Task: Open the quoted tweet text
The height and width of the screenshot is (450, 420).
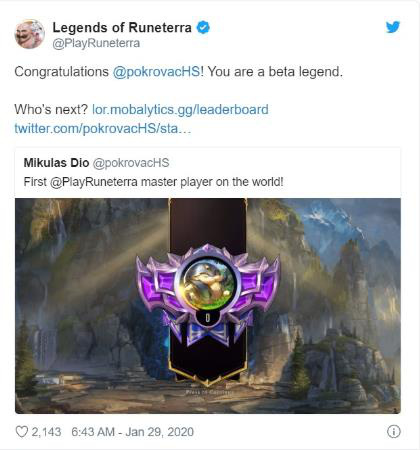Action: 153,182
